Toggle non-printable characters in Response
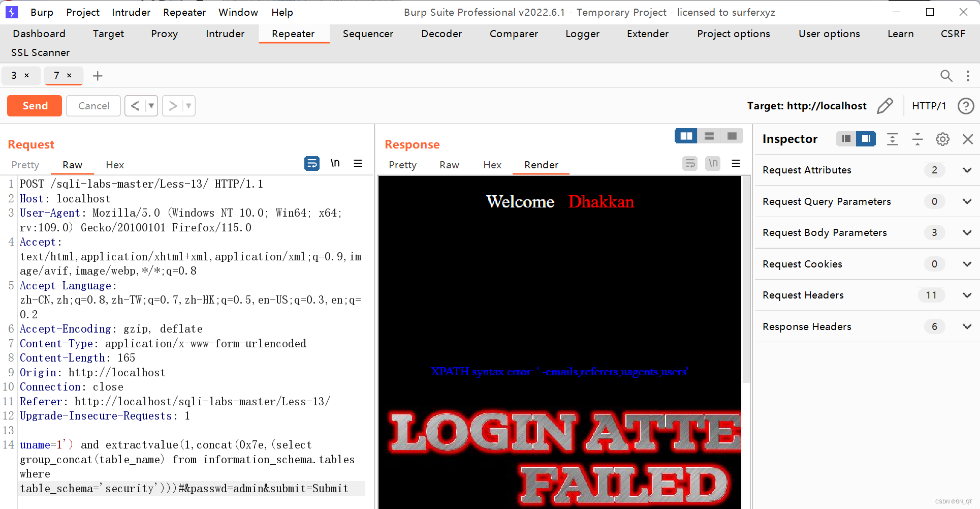Image resolution: width=980 pixels, height=509 pixels. click(x=713, y=163)
